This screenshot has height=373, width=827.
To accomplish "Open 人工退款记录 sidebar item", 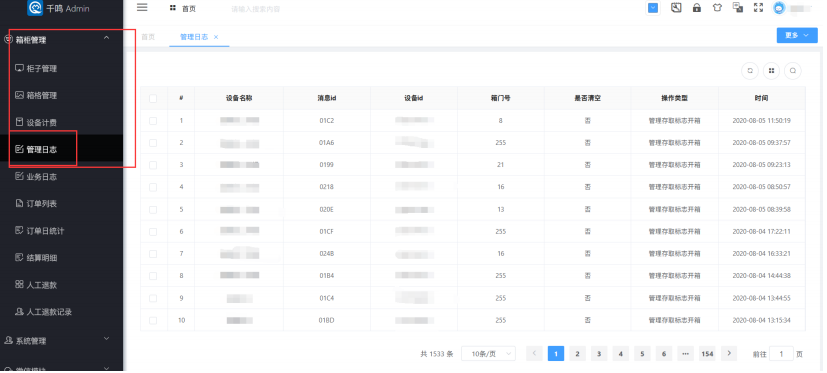I will [62, 312].
